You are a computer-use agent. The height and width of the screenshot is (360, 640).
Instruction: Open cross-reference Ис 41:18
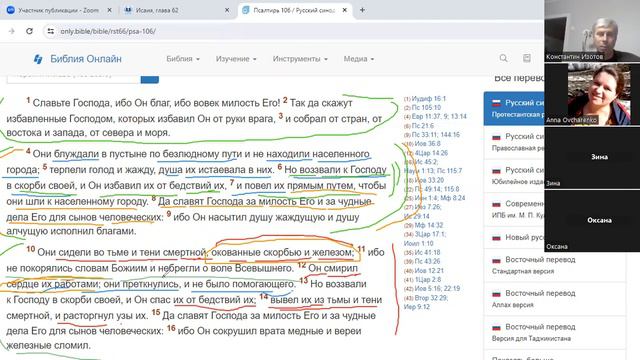point(427,252)
